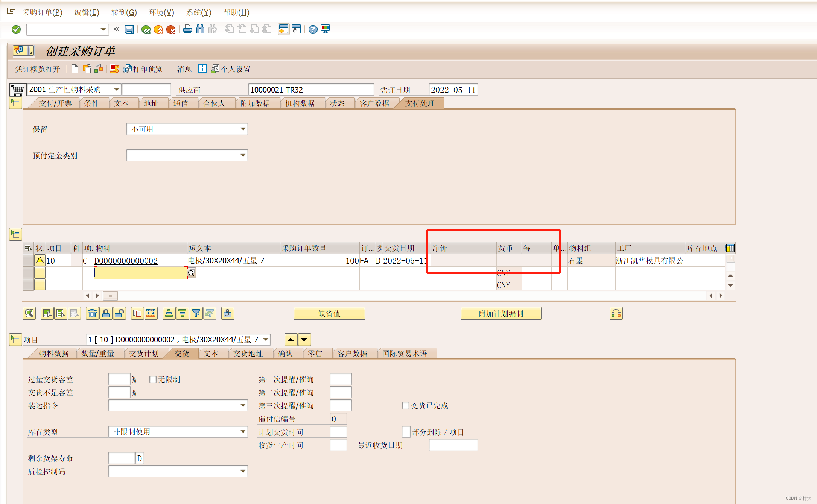
Task: Click the delete item trash icon
Action: pos(92,313)
